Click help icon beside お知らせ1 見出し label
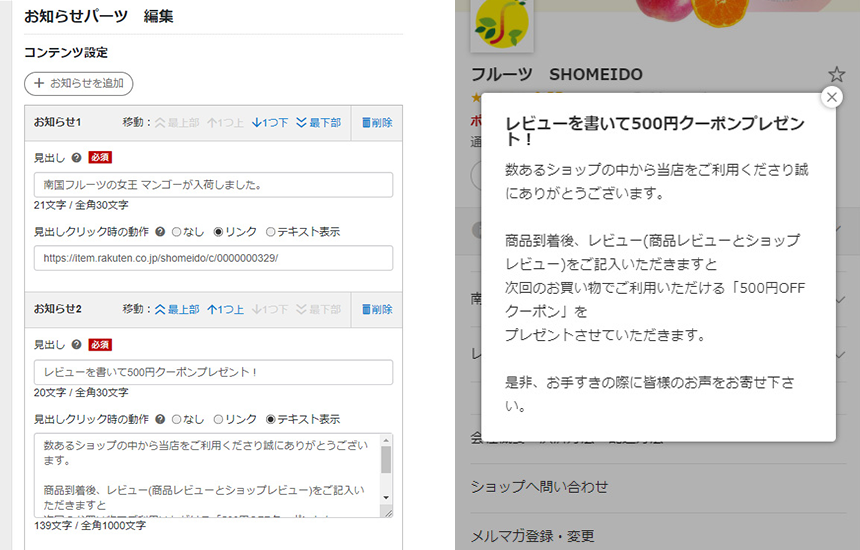 pyautogui.click(x=77, y=157)
